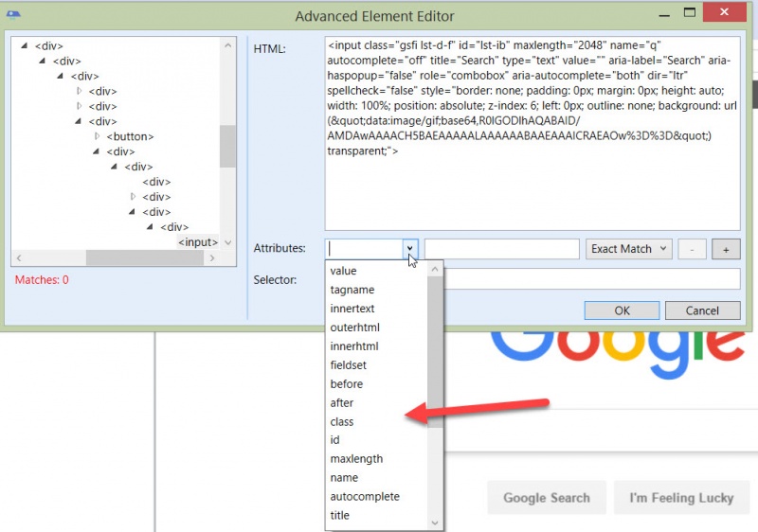758x532 pixels.
Task: Click the Cancel button
Action: pyautogui.click(x=702, y=310)
